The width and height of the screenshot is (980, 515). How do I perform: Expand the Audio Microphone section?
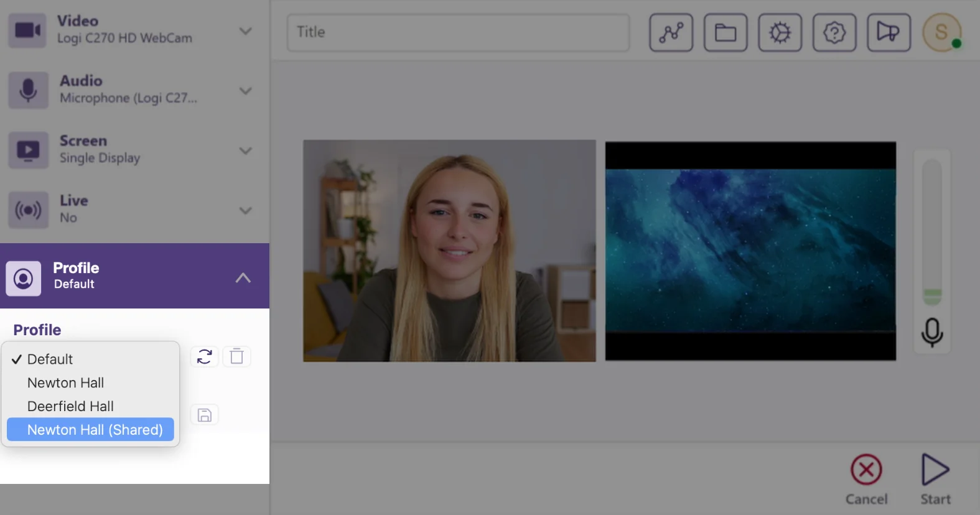point(246,91)
